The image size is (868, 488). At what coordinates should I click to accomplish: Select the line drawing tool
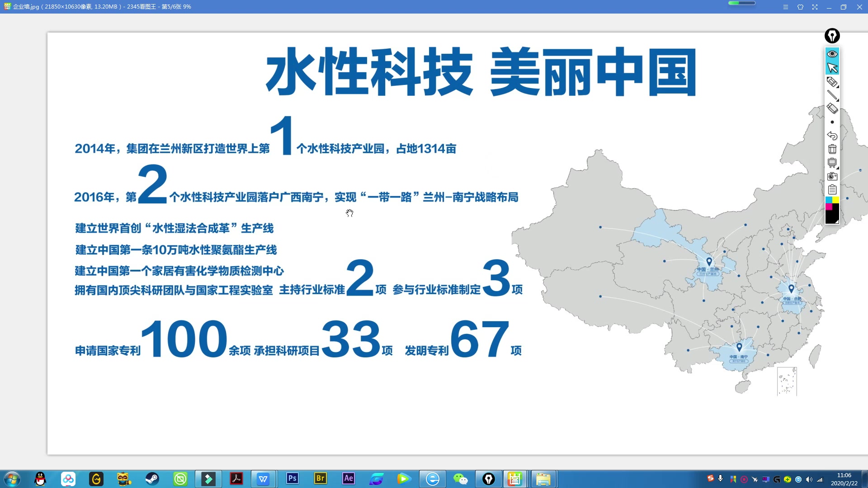832,95
